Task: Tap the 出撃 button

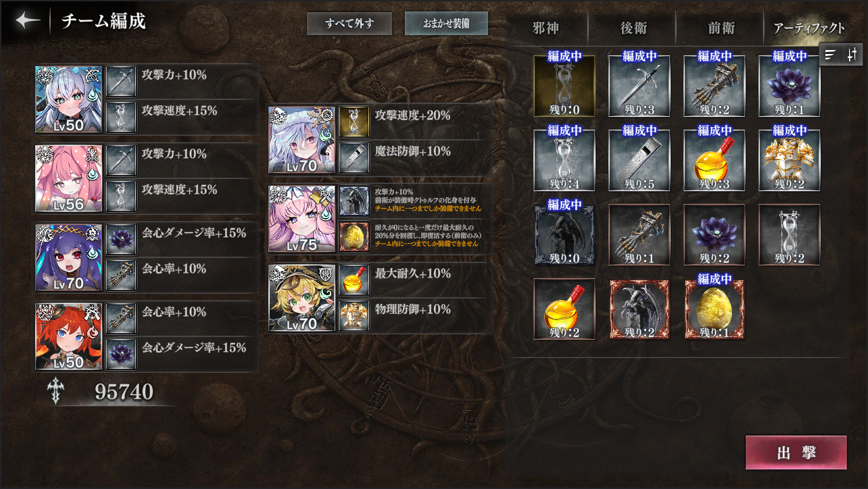Action: coord(796,453)
